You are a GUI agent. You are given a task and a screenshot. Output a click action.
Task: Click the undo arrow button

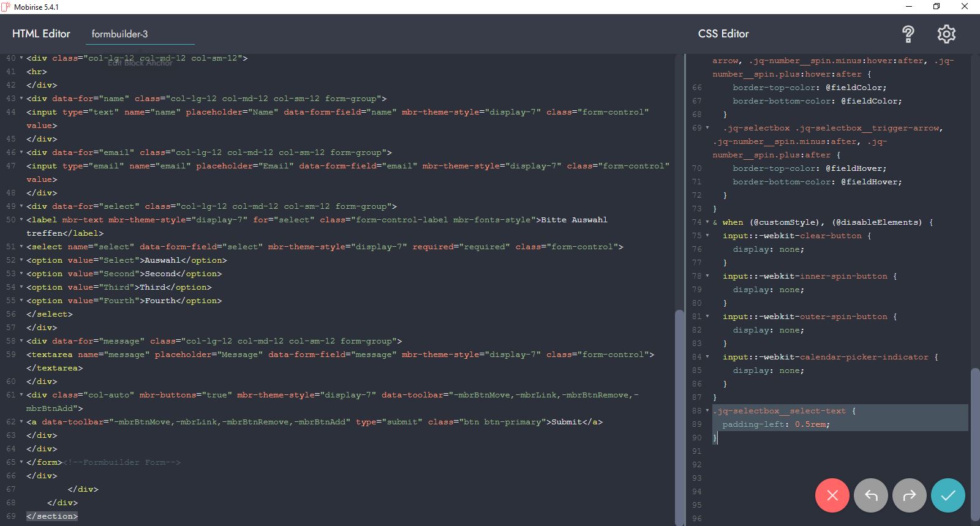(x=870, y=495)
